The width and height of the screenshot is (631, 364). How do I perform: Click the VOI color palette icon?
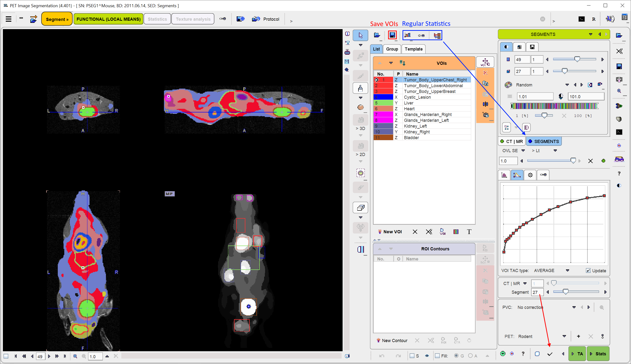(x=456, y=232)
